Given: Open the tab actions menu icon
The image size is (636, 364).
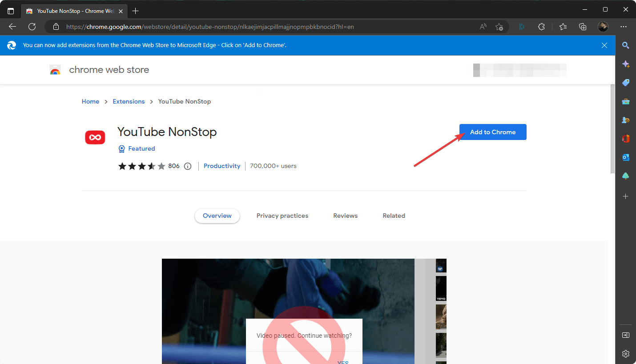Looking at the screenshot, I should coord(11,11).
